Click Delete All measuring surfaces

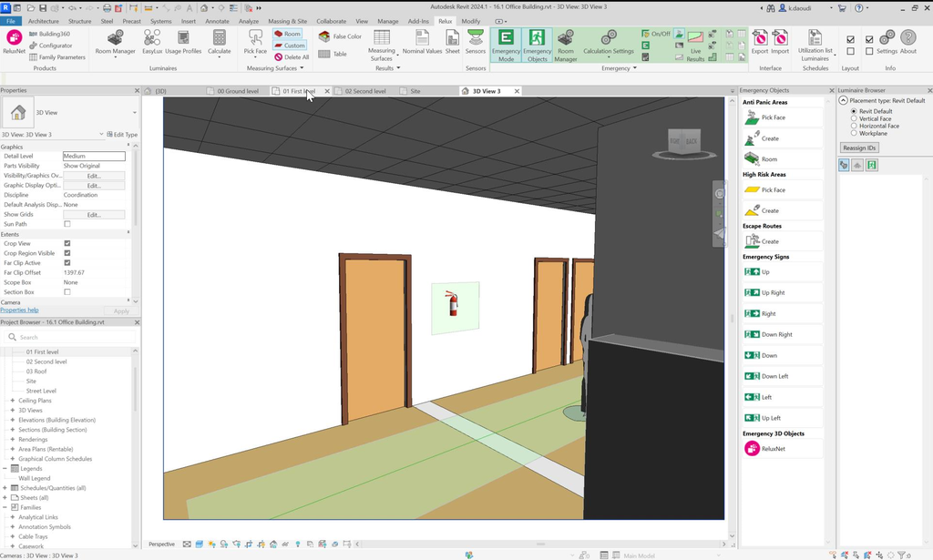tap(292, 57)
